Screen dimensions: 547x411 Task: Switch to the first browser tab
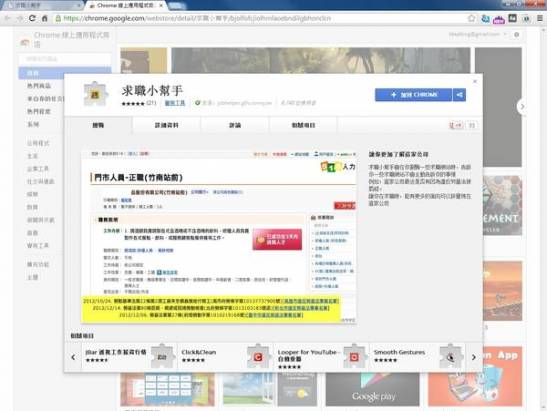click(42, 6)
